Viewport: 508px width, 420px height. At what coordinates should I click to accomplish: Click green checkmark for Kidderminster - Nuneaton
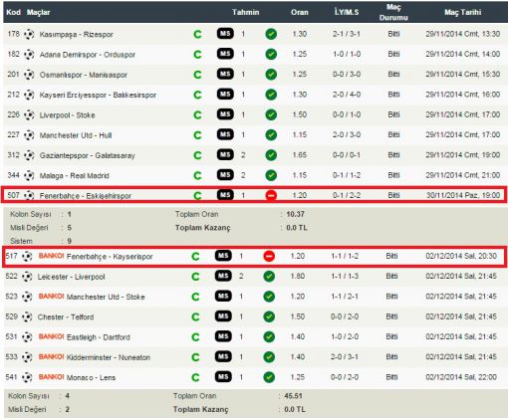[269, 357]
